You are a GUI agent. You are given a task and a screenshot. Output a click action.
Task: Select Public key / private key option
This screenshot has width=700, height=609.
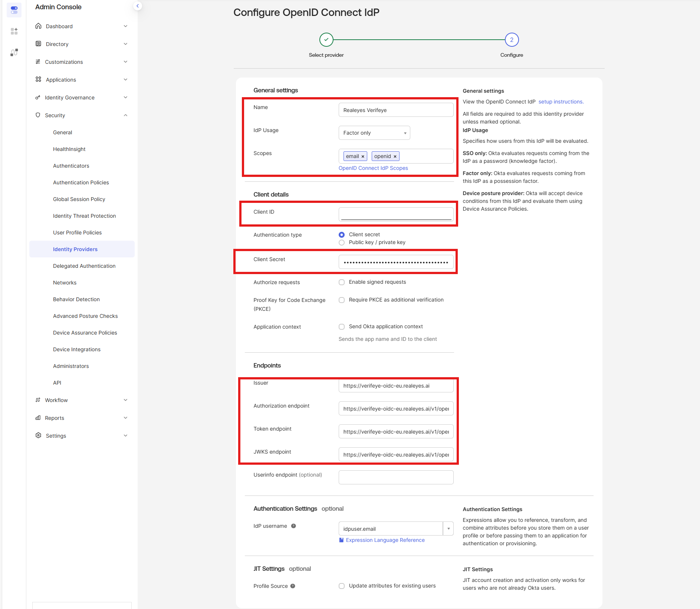coord(342,243)
